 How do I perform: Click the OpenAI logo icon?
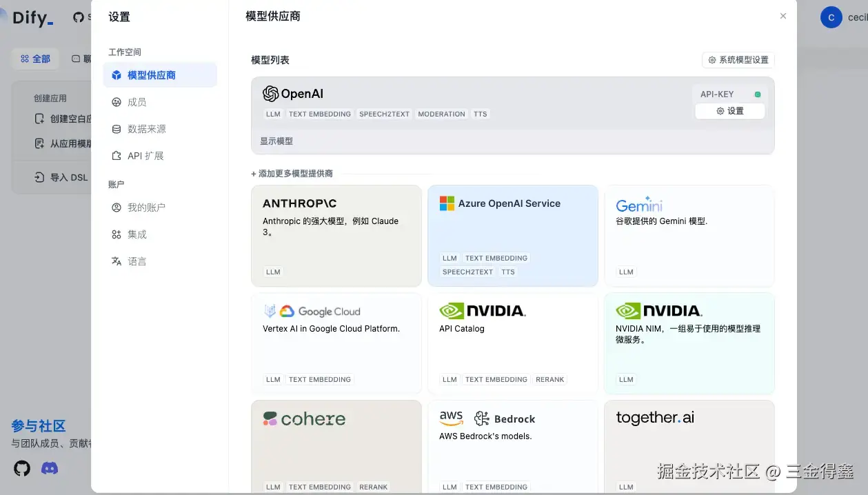(x=270, y=94)
